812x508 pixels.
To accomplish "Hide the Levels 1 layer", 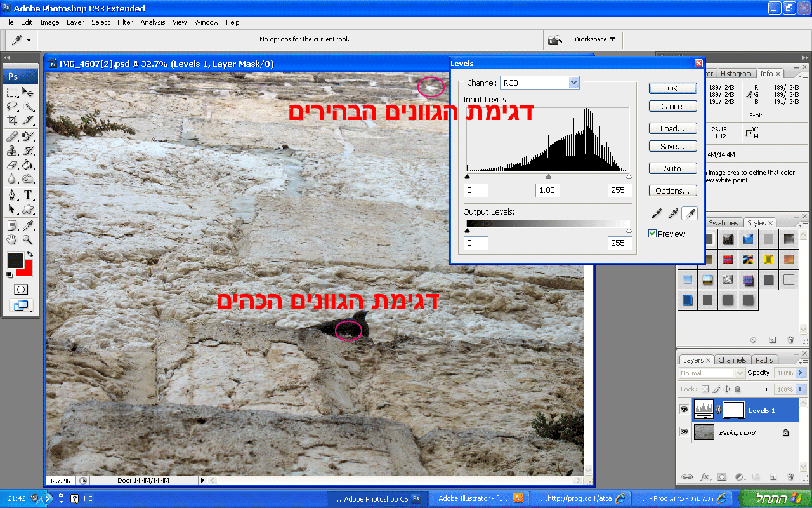I will [x=684, y=410].
